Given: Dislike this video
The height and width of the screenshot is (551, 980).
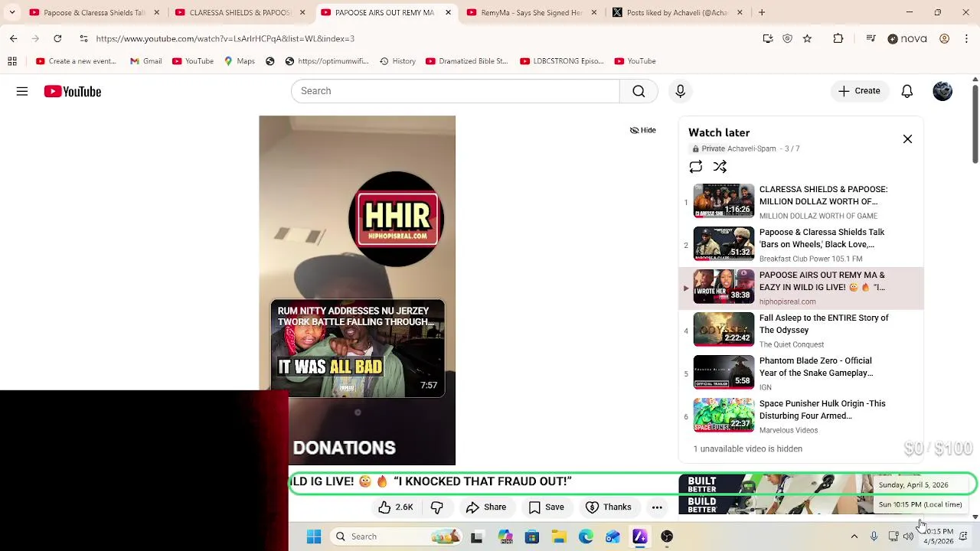Looking at the screenshot, I should [x=437, y=507].
